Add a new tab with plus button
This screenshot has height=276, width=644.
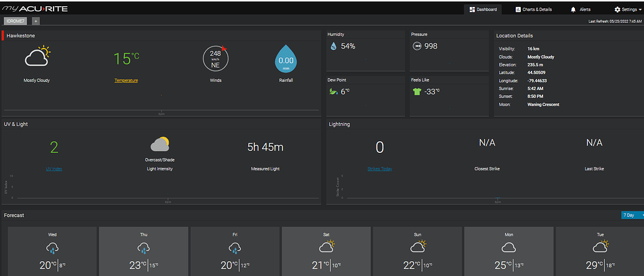(x=35, y=21)
